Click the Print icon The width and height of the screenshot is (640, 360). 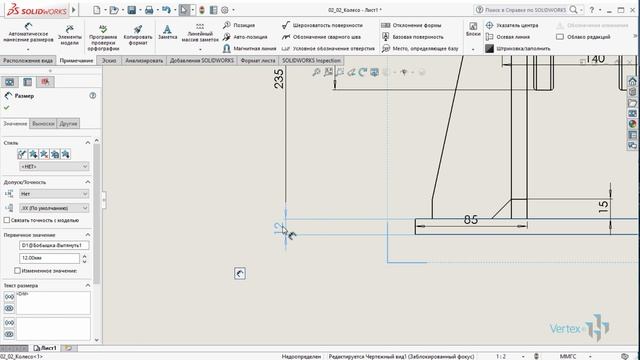[149, 10]
